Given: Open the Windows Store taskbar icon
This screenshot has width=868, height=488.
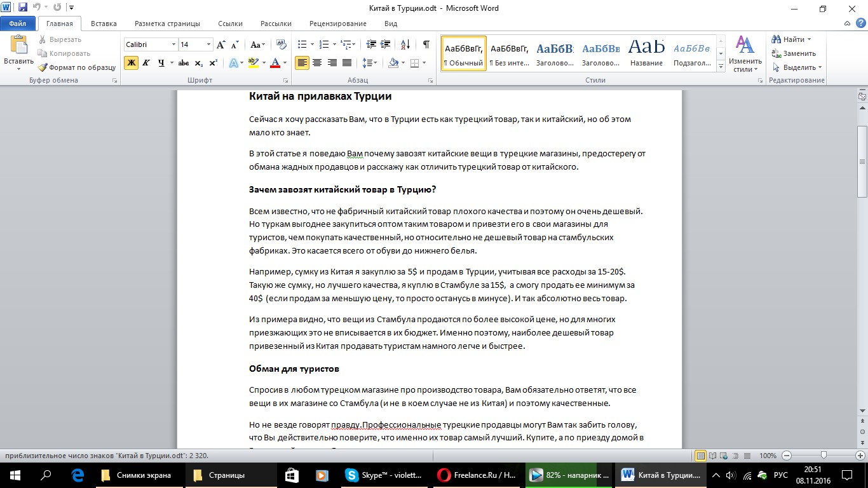Looking at the screenshot, I should (291, 475).
